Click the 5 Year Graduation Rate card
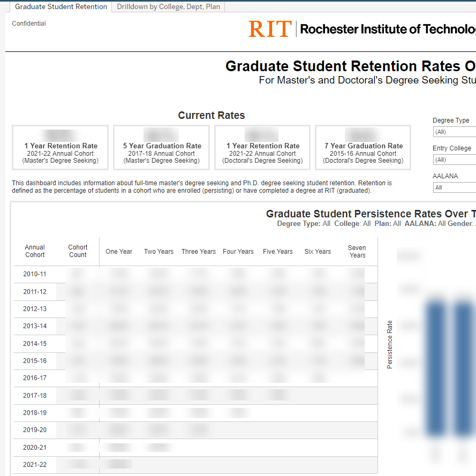 [x=161, y=147]
